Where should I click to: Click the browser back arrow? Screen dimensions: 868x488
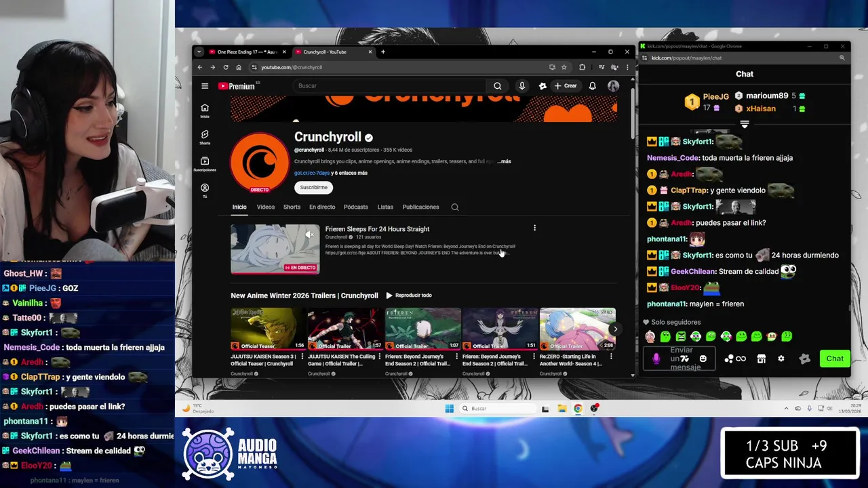point(199,67)
